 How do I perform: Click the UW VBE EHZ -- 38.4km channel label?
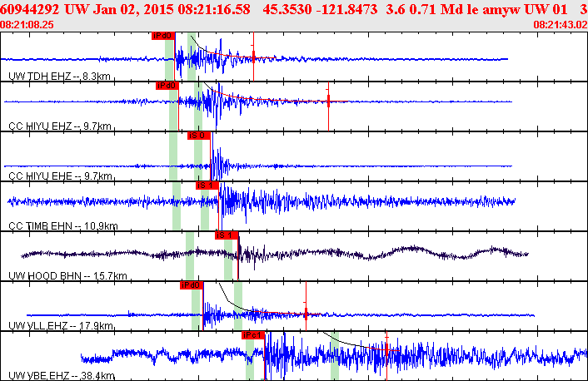(62, 376)
